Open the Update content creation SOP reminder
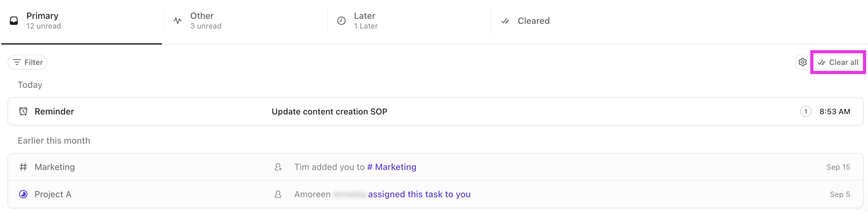Image resolution: width=868 pixels, height=212 pixels. pos(329,111)
